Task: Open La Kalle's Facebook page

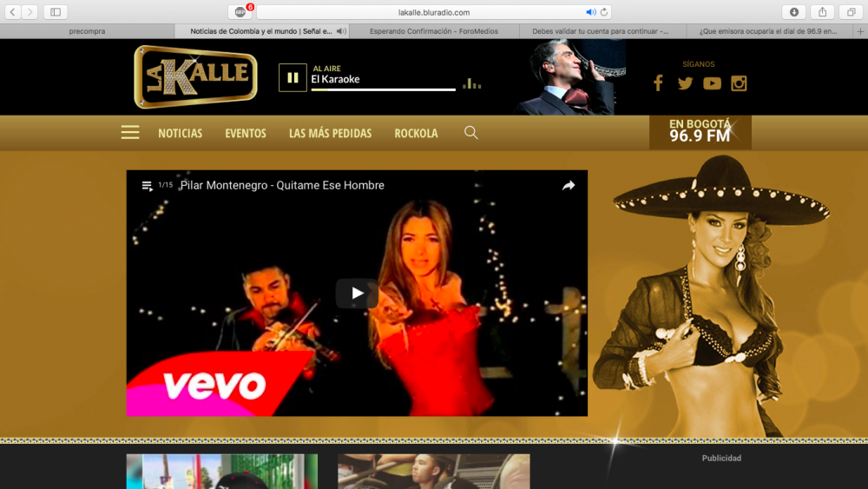Action: [658, 83]
